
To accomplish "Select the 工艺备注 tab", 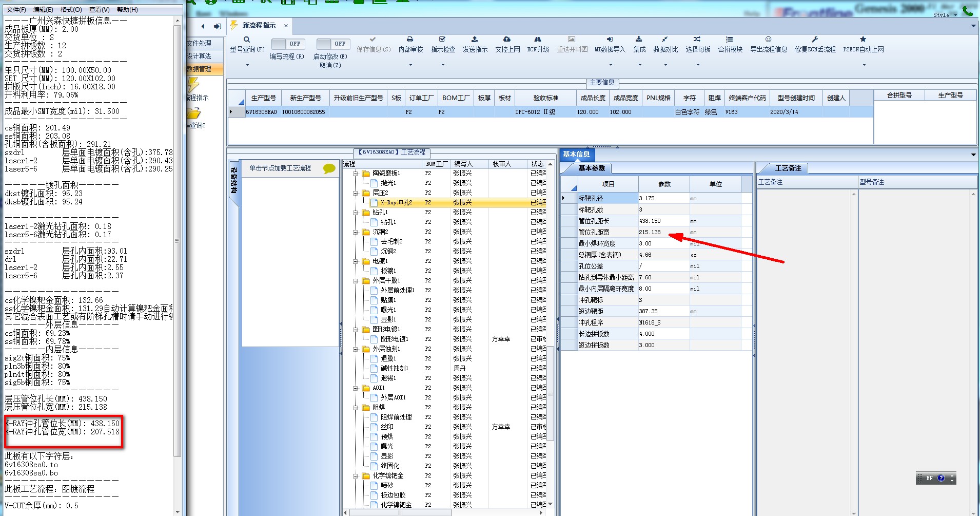I will click(x=788, y=168).
